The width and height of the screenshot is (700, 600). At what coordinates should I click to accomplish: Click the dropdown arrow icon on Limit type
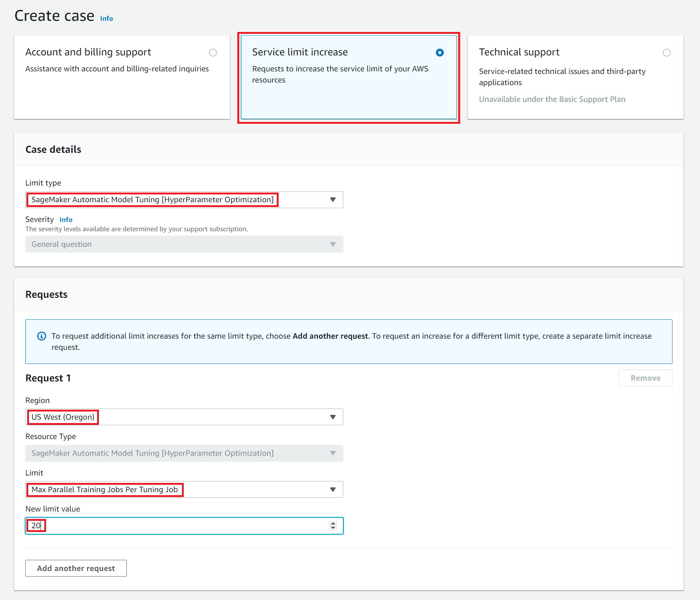tap(333, 200)
